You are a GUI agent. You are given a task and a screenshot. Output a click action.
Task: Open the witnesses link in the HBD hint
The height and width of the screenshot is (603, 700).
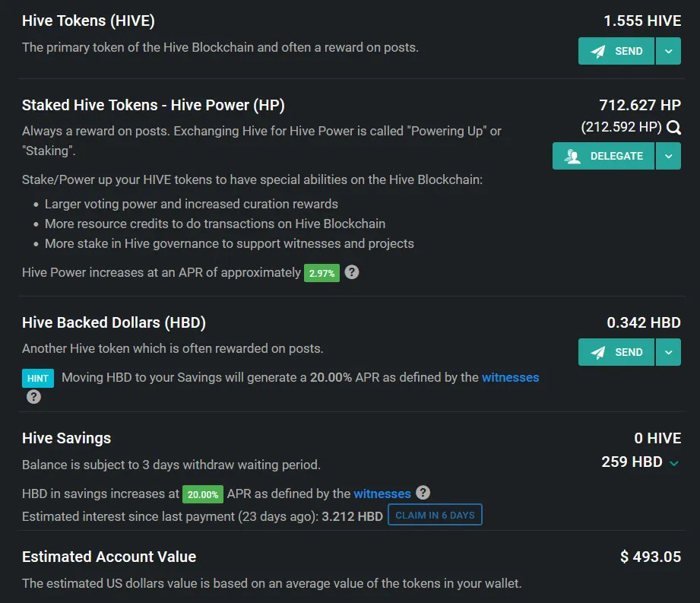tap(510, 377)
